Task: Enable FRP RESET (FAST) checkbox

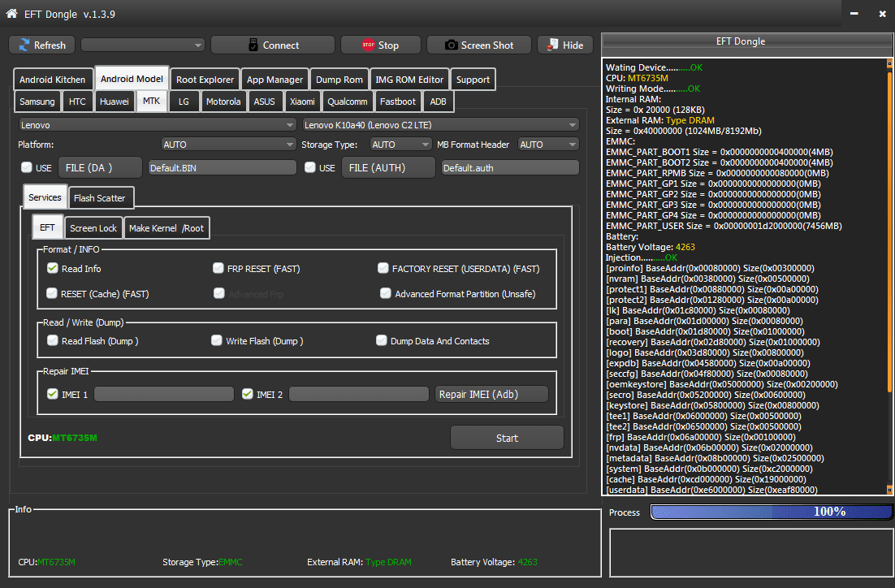Action: (218, 268)
